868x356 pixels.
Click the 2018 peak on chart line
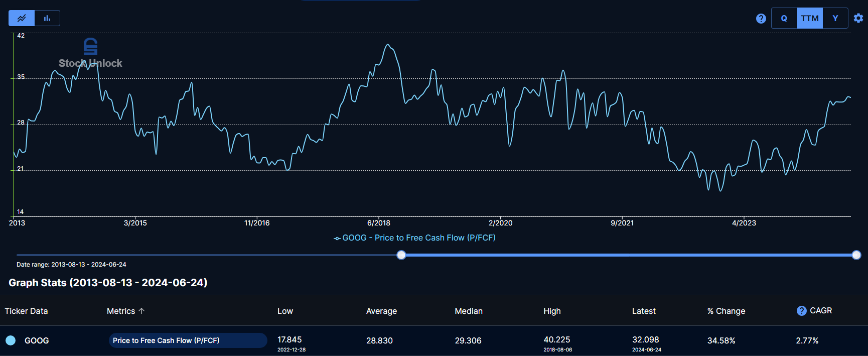tap(388, 45)
